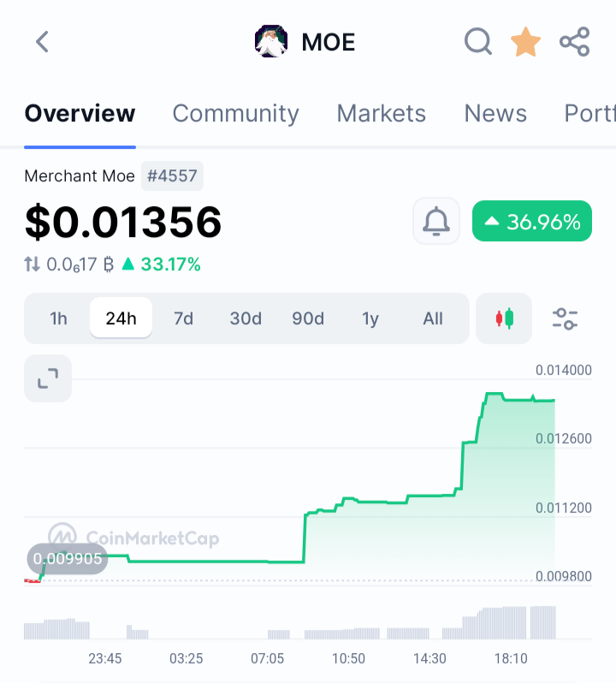Tap the green 36.96% change badge

click(x=532, y=221)
